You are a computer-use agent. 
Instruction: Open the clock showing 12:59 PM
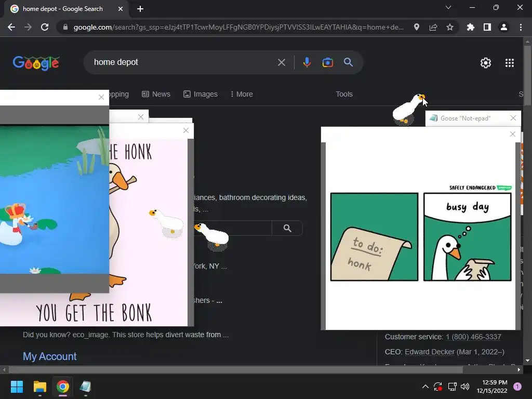click(x=492, y=387)
